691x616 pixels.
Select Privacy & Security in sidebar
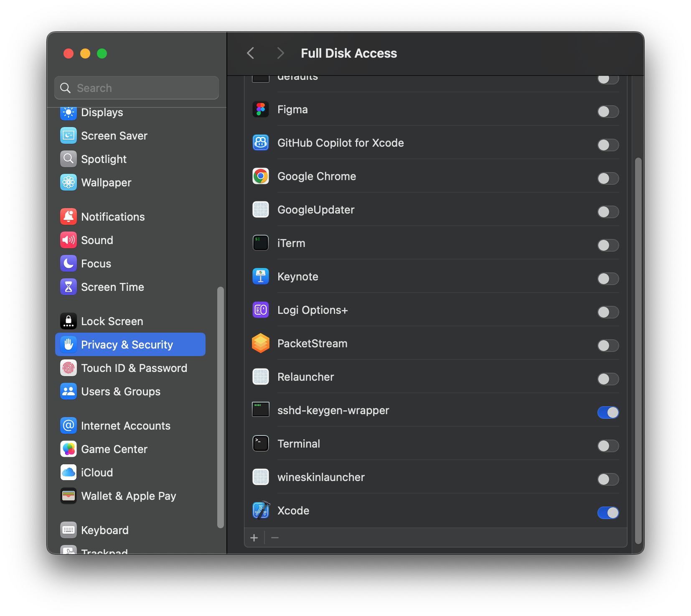pyautogui.click(x=130, y=344)
